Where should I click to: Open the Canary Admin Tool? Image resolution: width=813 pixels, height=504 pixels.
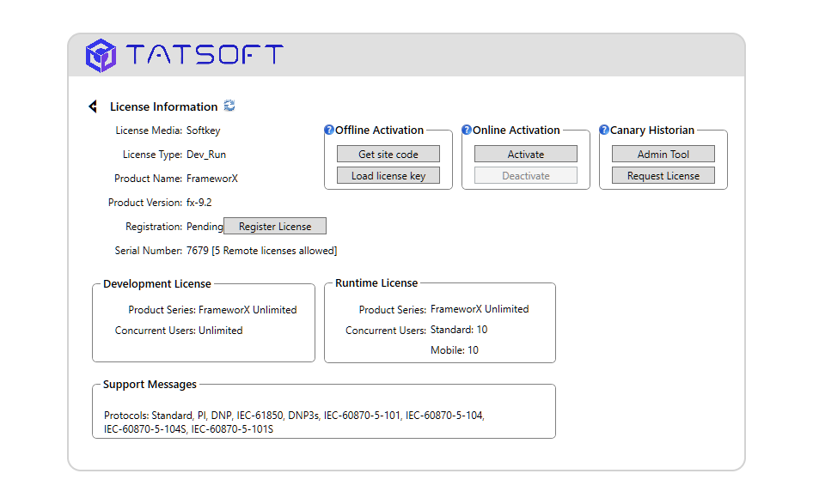coord(663,154)
